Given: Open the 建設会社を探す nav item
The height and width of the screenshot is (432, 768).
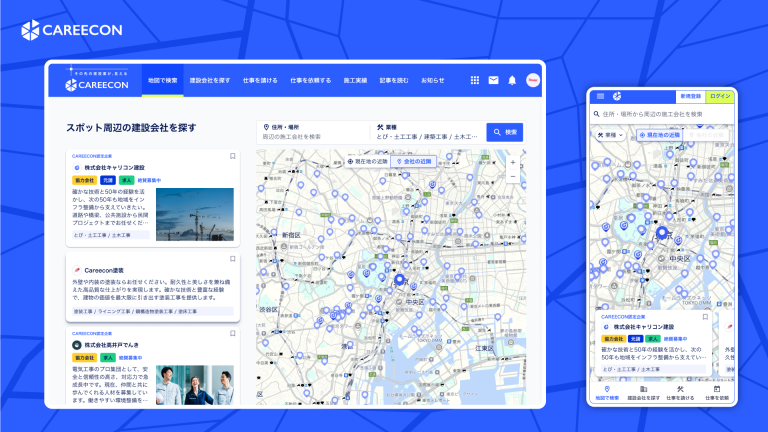Looking at the screenshot, I should point(210,80).
